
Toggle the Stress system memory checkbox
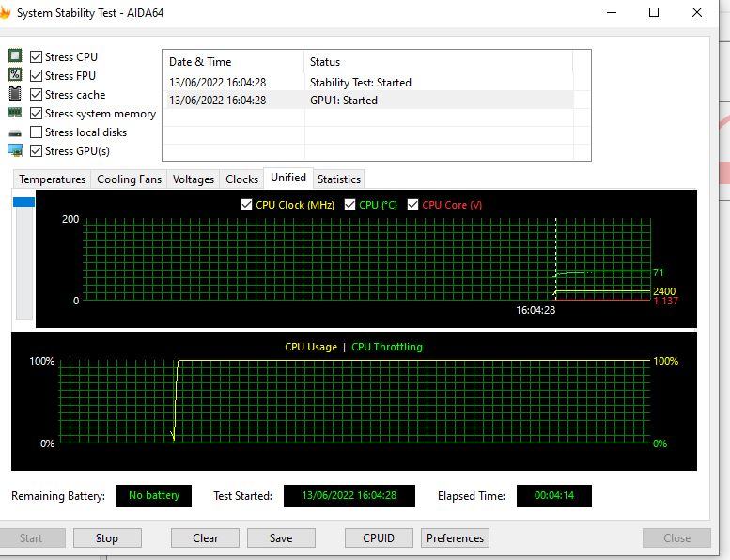pos(36,113)
